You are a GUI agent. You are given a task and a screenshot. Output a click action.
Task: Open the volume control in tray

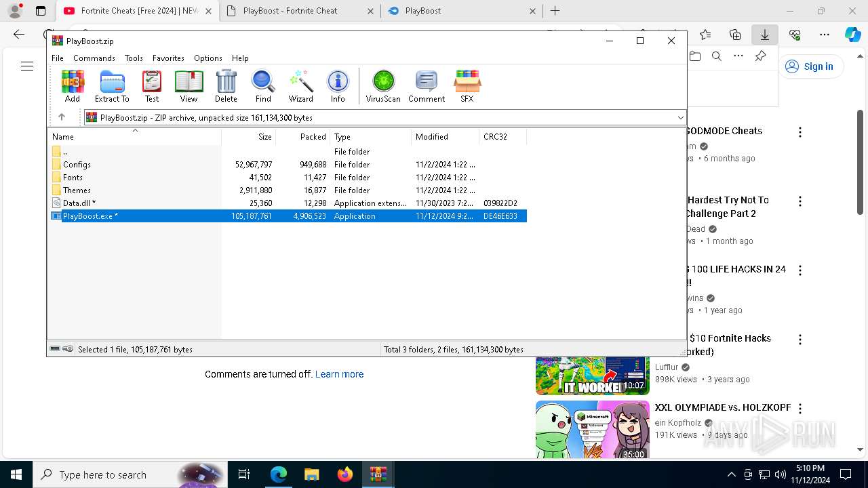pyautogui.click(x=781, y=474)
